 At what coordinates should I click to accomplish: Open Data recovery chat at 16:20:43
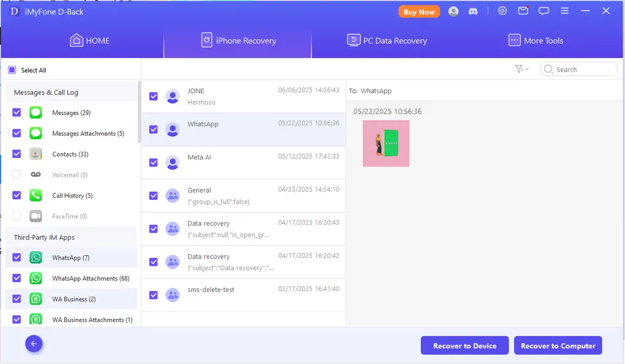point(244,229)
